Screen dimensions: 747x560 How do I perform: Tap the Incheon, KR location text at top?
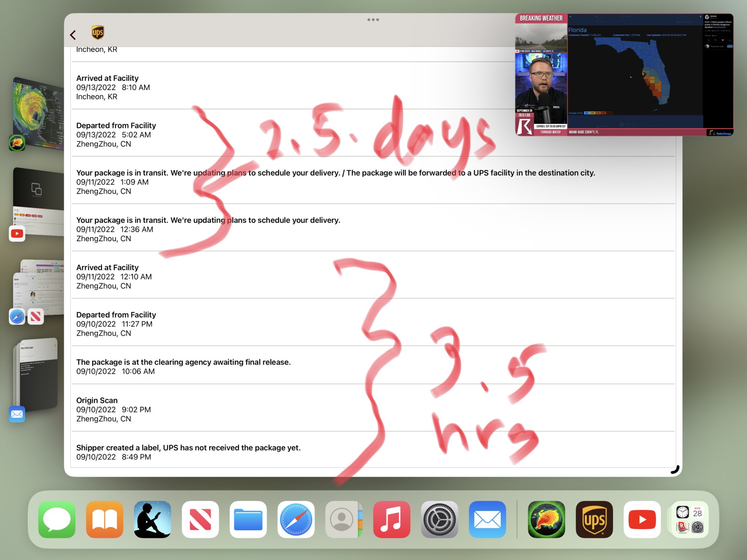(x=97, y=50)
